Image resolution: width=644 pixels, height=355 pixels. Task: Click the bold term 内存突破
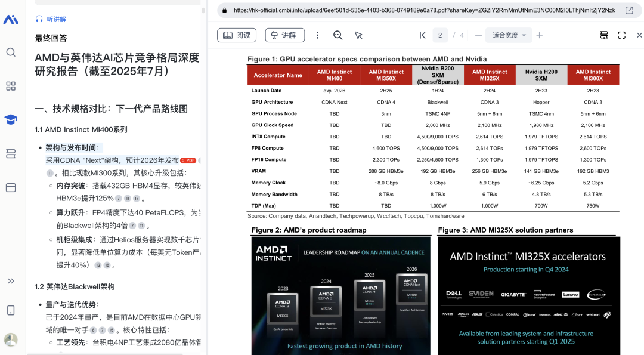coord(70,186)
